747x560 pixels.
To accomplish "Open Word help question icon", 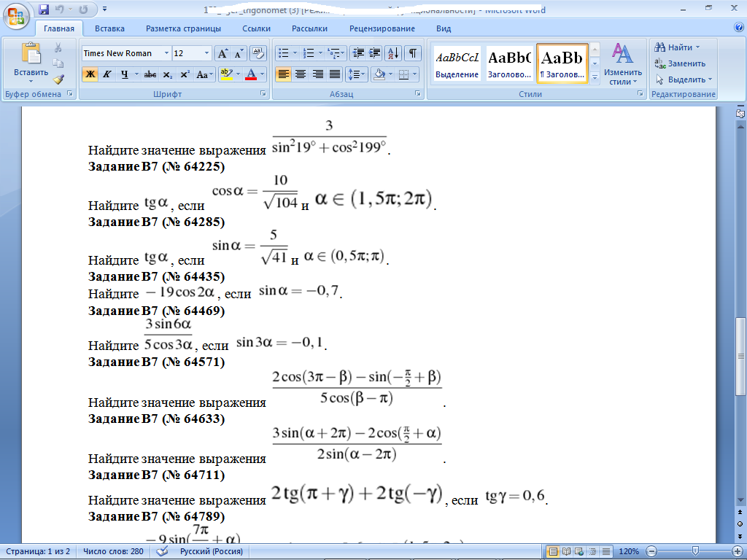I will [739, 28].
